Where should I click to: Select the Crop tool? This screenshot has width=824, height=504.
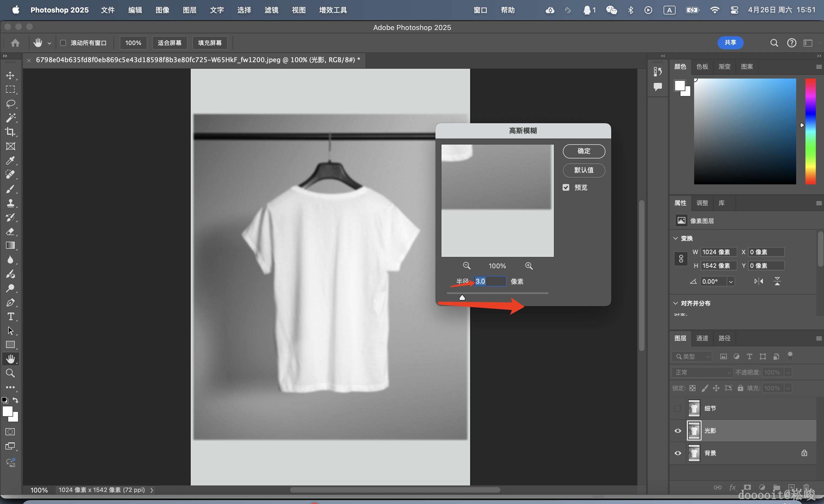10,132
